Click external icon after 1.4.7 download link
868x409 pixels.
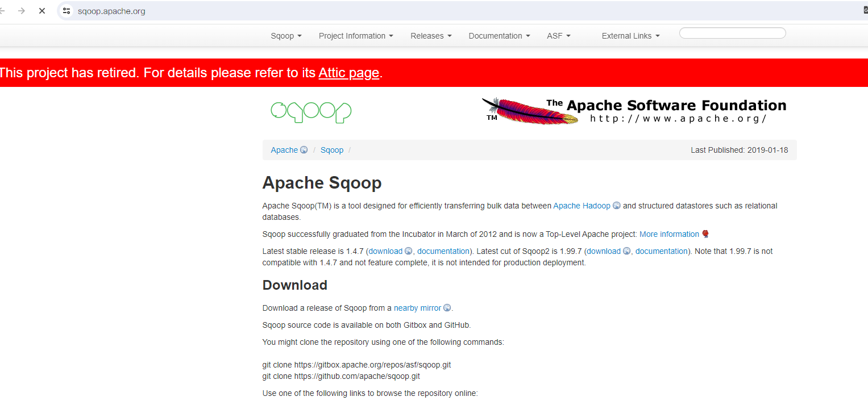pos(408,251)
